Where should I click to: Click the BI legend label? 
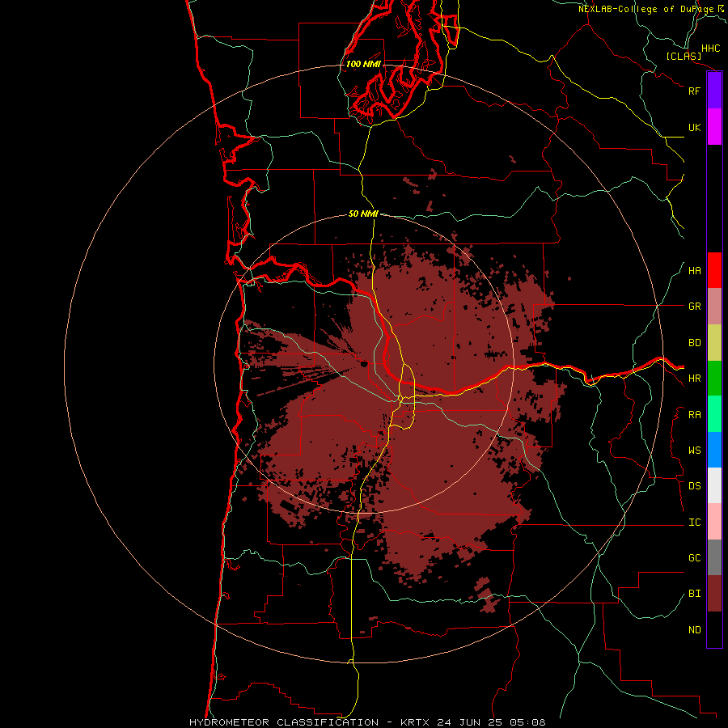(x=694, y=594)
